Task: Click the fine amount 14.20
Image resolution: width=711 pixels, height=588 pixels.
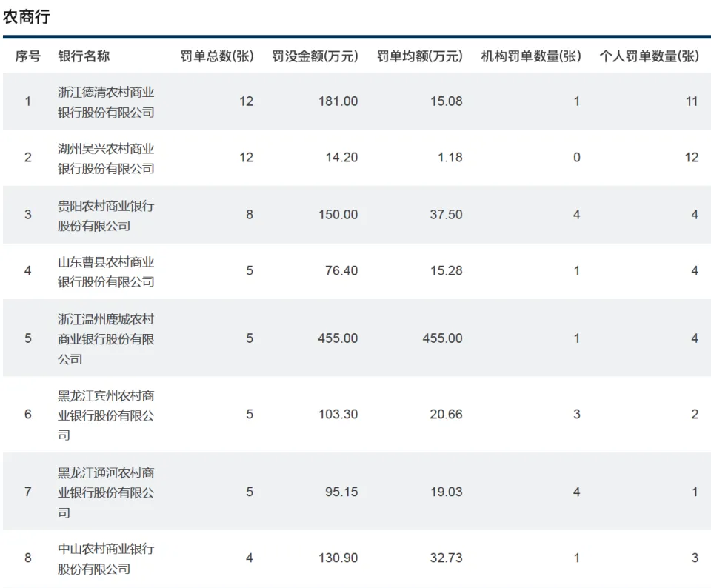Action: tap(342, 157)
